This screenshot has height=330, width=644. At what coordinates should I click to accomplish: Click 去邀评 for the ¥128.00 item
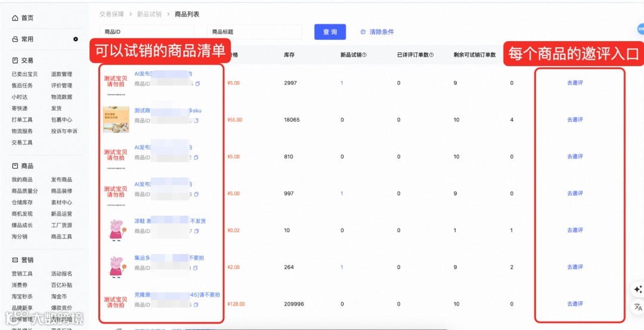(575, 304)
